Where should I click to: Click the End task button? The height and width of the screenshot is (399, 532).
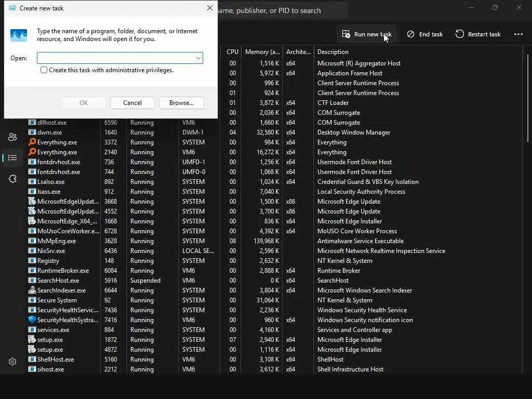[x=425, y=34]
